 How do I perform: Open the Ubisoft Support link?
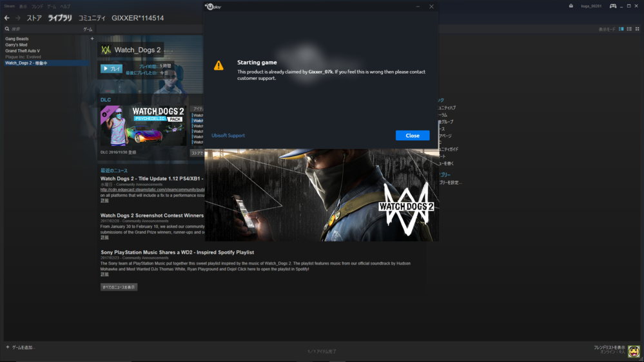click(x=228, y=136)
